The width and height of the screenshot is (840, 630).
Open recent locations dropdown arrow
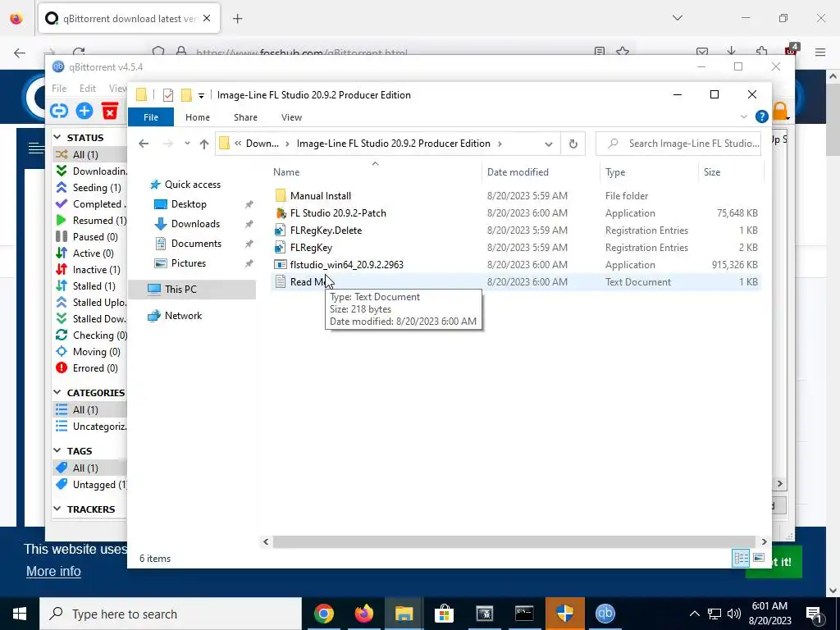click(187, 144)
